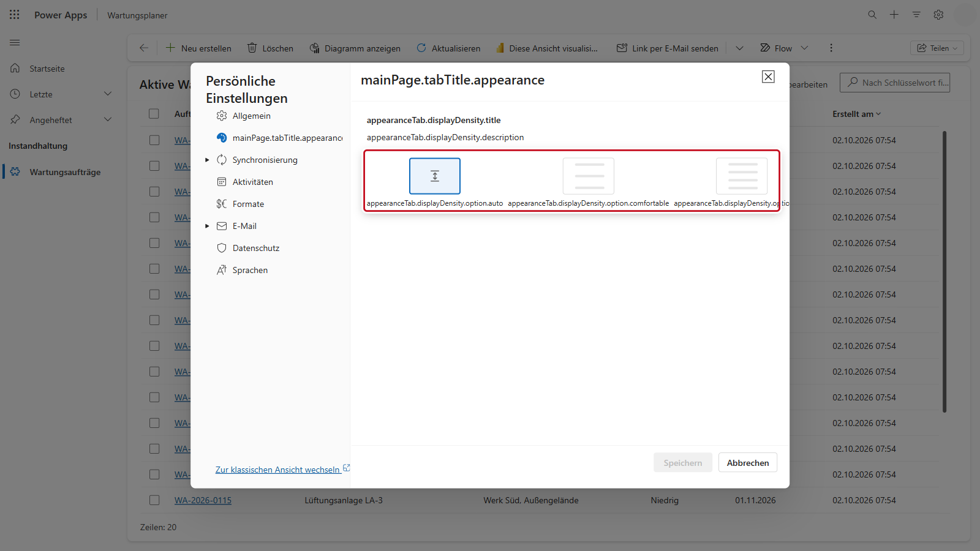Tick the checkbox for row WA-2026-0115
This screenshot has width=980, height=551.
tap(154, 500)
